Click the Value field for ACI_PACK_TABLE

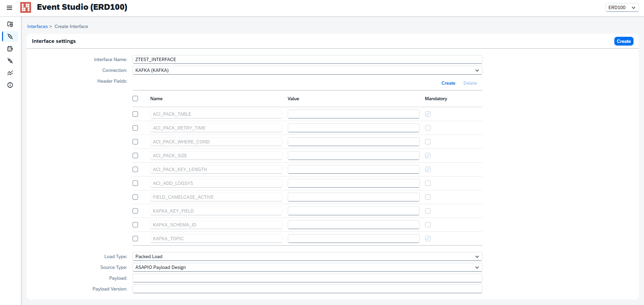(354, 114)
